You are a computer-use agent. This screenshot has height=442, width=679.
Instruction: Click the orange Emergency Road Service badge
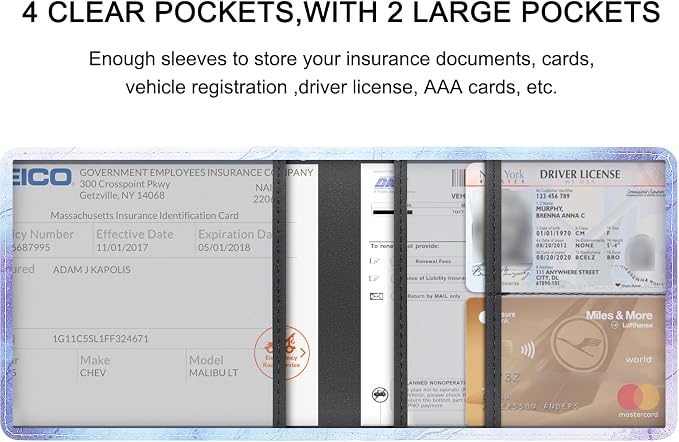click(x=282, y=353)
